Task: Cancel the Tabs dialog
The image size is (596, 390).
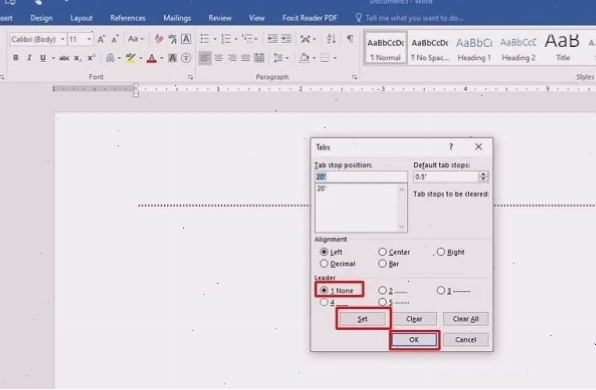Action: tap(466, 339)
